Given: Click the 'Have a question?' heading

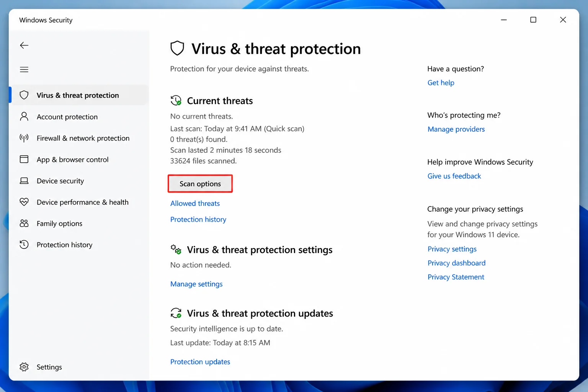Looking at the screenshot, I should [456, 69].
